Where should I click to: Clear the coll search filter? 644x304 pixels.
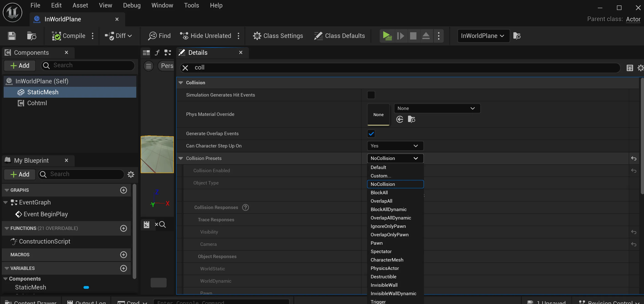click(185, 68)
